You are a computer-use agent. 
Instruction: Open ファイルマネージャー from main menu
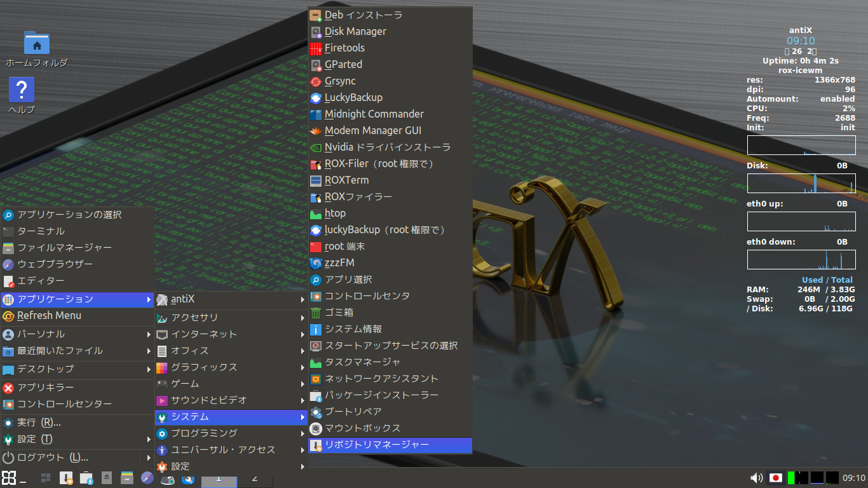[78, 248]
